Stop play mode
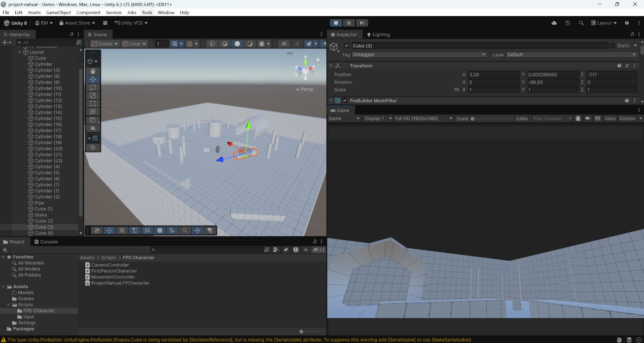Image resolution: width=644 pixels, height=343 pixels. [336, 23]
